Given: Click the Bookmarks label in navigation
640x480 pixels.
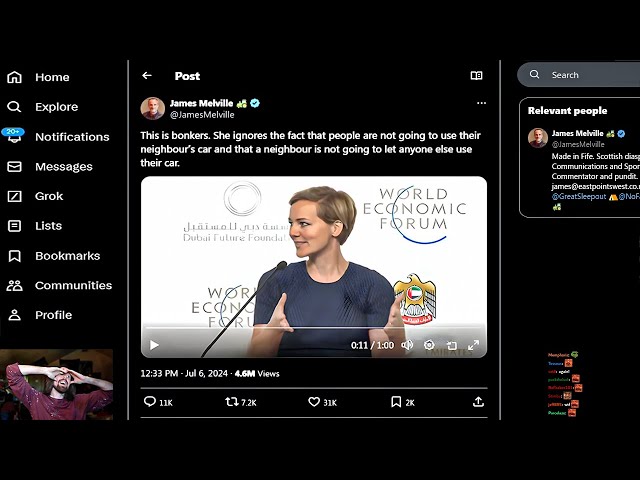Looking at the screenshot, I should 67,256.
